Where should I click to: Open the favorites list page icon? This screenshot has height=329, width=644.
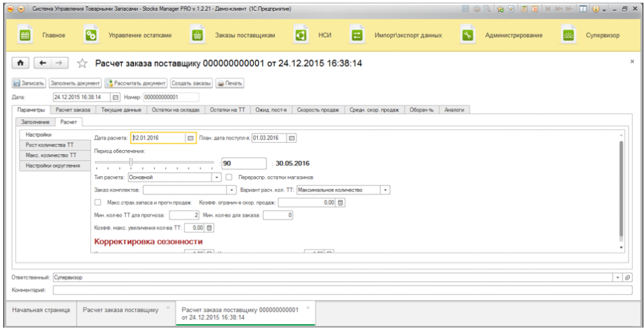[510, 9]
